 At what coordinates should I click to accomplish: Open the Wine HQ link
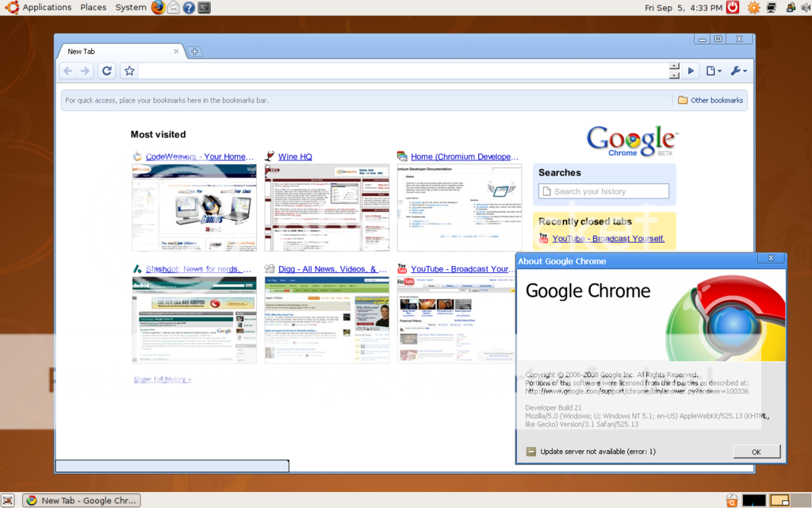pos(295,156)
